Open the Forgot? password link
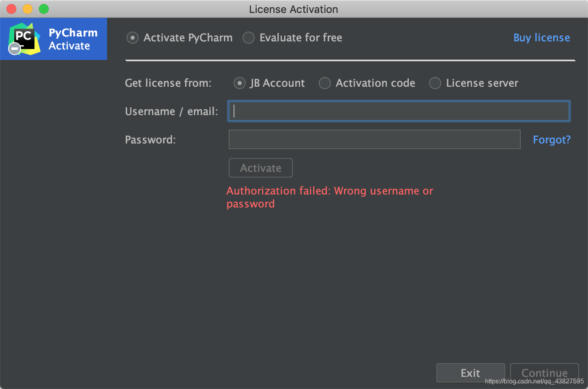 coord(552,140)
